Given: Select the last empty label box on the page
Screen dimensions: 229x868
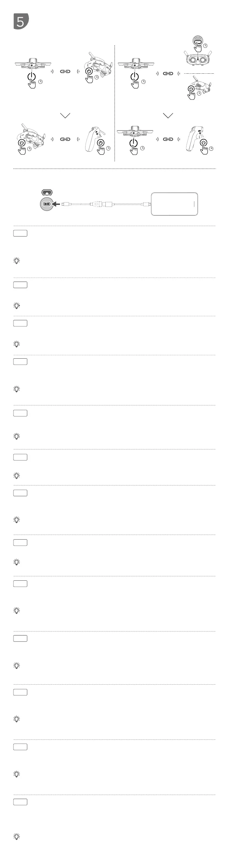Looking at the screenshot, I should click(20, 802).
